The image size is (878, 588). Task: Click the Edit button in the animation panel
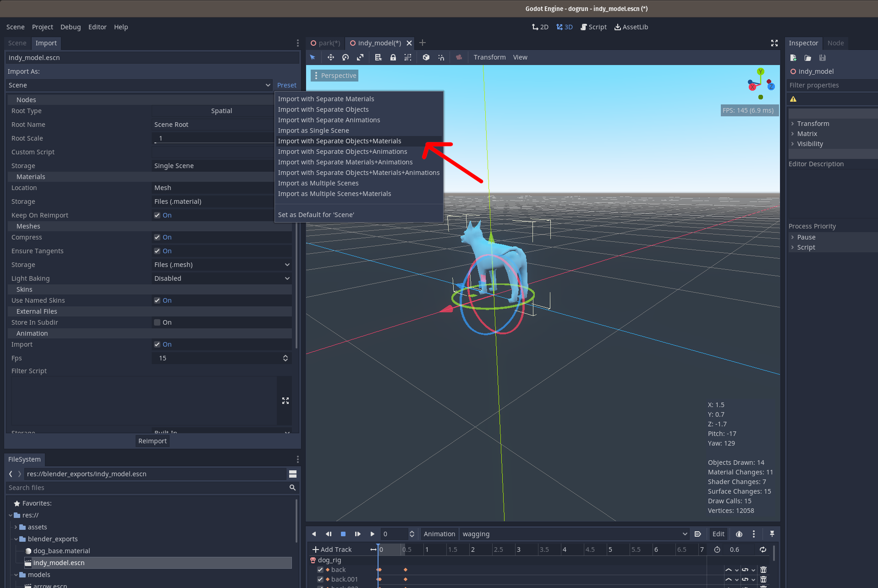(x=718, y=534)
